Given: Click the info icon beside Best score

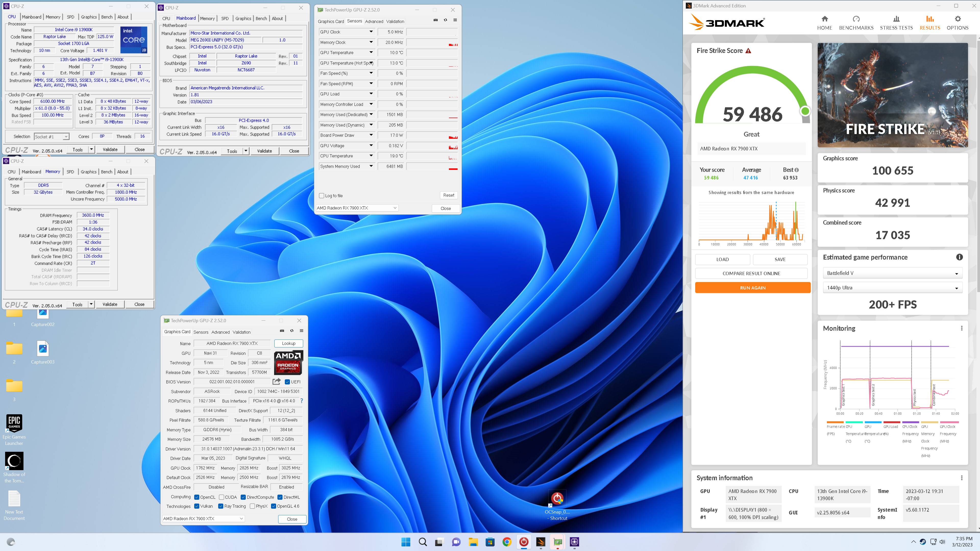Looking at the screenshot, I should pyautogui.click(x=797, y=170).
